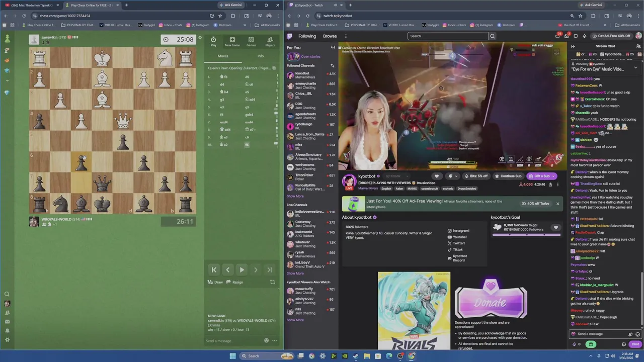Open emoji picker in chess chat
Image resolution: width=644 pixels, height=362 pixels.
click(267, 340)
